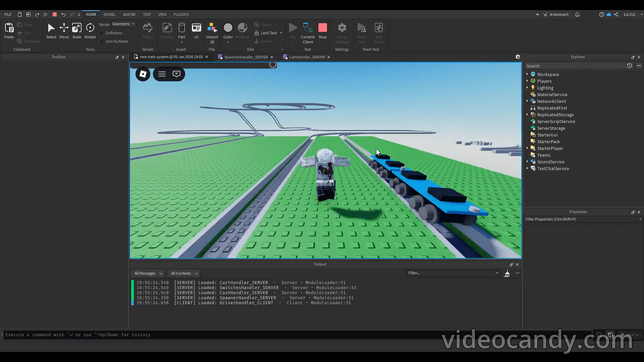Viewport: 644px width, 362px height.
Task: Click the viewport settings gear icon
Action: click(x=518, y=57)
